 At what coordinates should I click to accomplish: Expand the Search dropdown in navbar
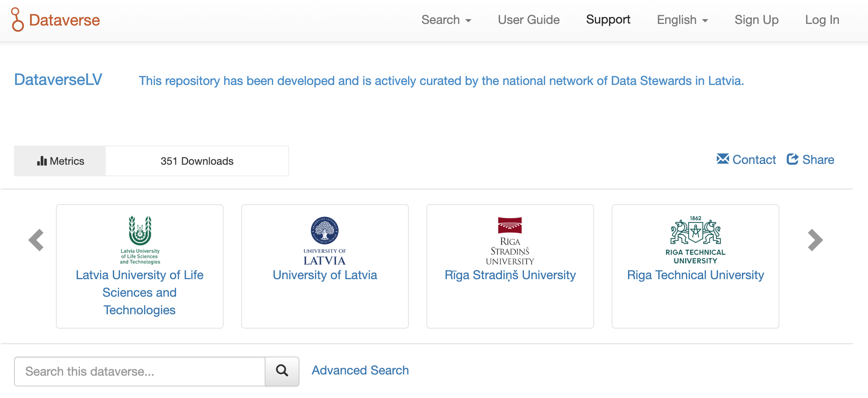pyautogui.click(x=446, y=20)
